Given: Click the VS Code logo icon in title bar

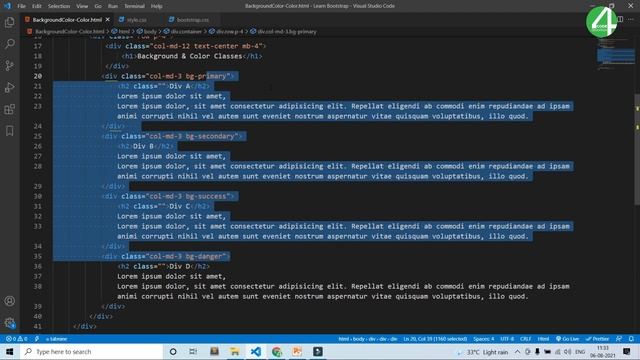Looking at the screenshot, I should pyautogui.click(x=7, y=6).
